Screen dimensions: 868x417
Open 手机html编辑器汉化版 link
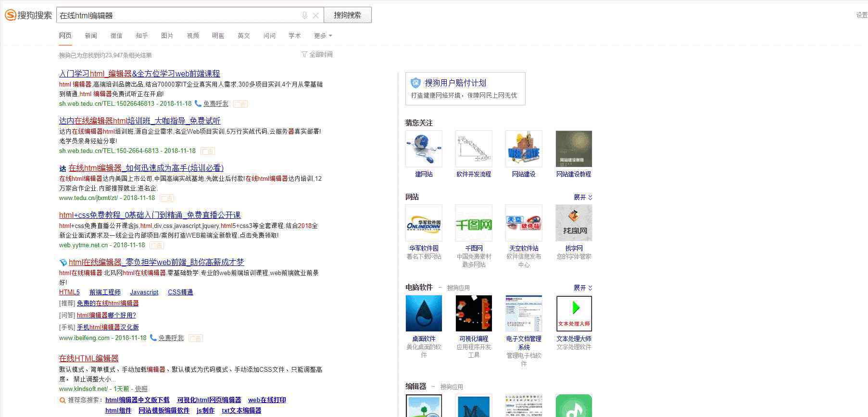click(108, 327)
